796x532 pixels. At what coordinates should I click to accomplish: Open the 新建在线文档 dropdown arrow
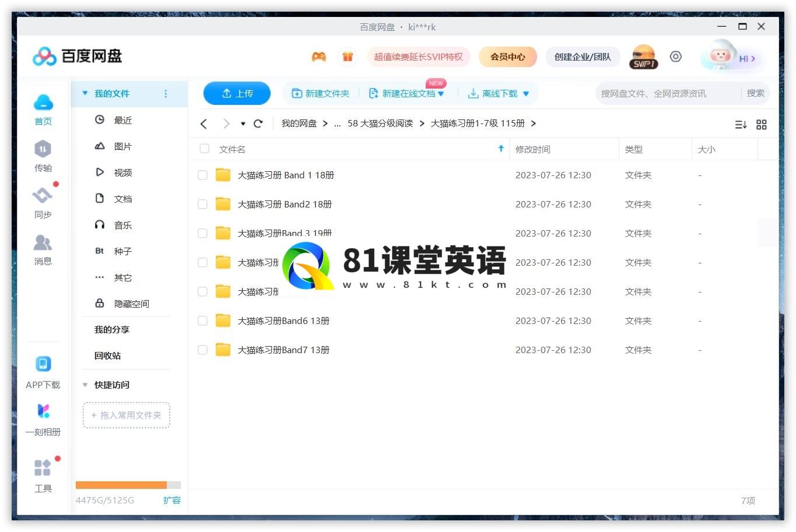tap(441, 94)
